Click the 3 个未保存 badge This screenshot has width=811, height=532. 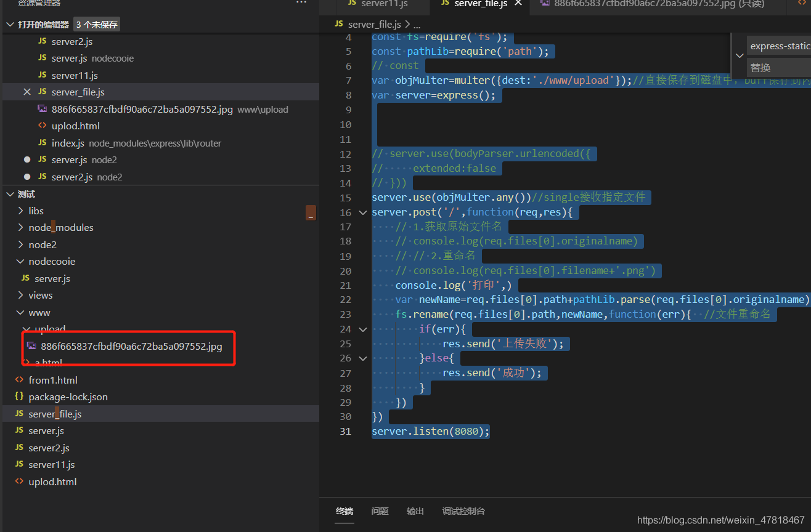pos(97,25)
